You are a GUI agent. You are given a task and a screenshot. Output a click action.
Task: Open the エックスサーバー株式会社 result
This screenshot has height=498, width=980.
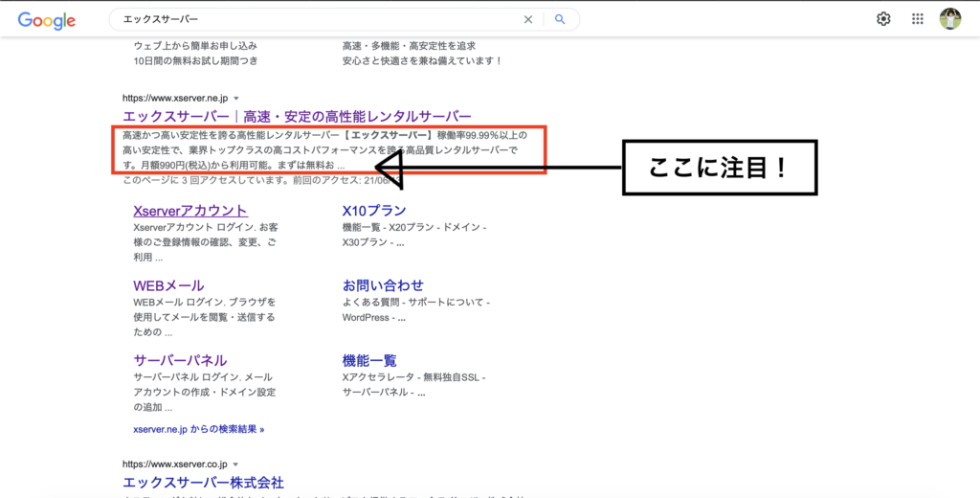[204, 483]
